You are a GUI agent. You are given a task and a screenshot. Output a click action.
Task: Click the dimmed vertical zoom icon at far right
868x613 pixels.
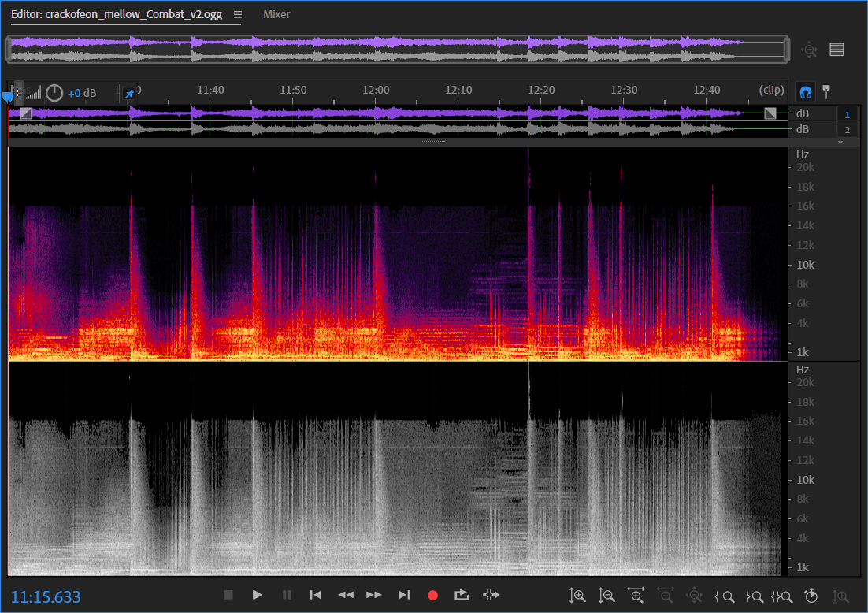click(x=840, y=596)
